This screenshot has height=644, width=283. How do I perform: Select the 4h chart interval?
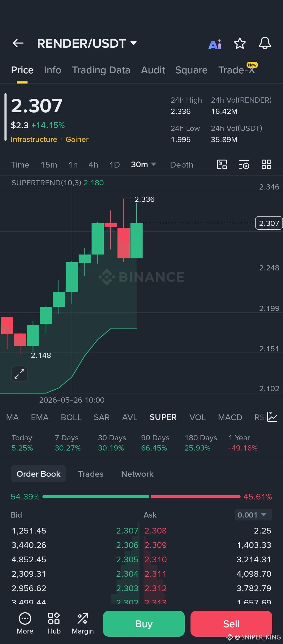pyautogui.click(x=93, y=165)
